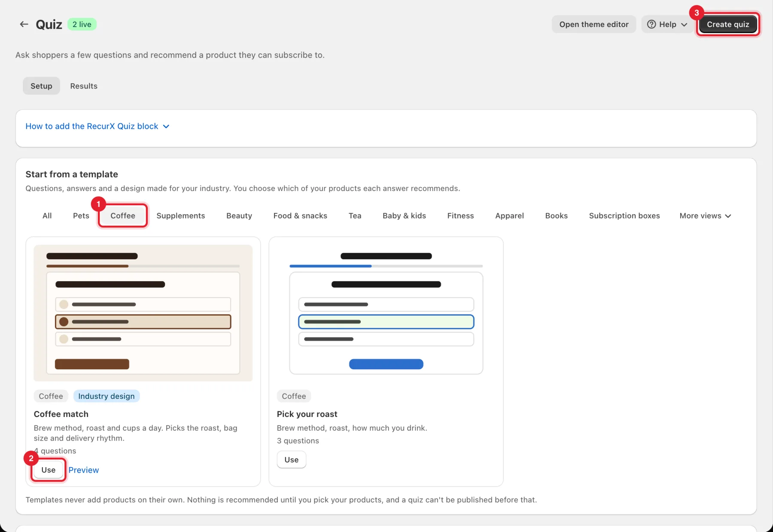The image size is (773, 532).
Task: Filter templates by Supplements
Action: click(x=181, y=216)
